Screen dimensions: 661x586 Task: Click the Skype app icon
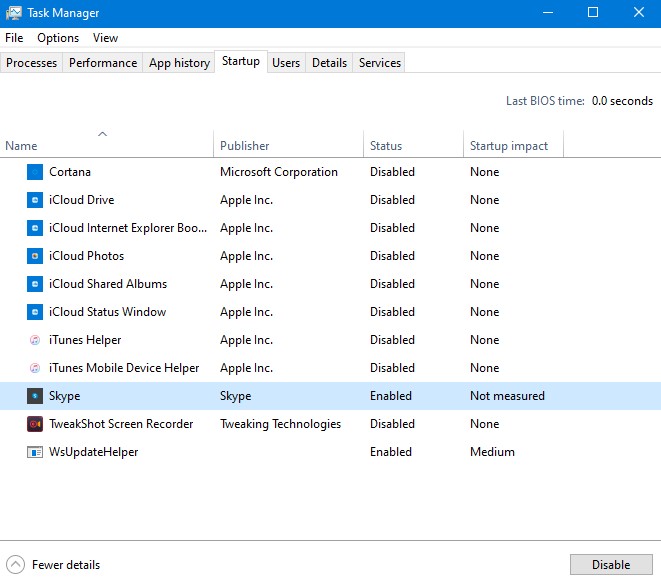pyautogui.click(x=35, y=396)
